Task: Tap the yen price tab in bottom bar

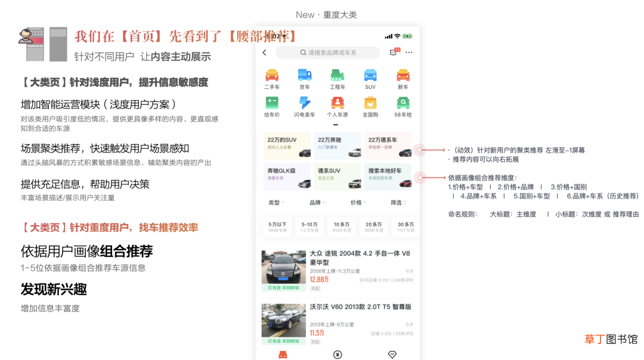Action: pyautogui.click(x=338, y=355)
